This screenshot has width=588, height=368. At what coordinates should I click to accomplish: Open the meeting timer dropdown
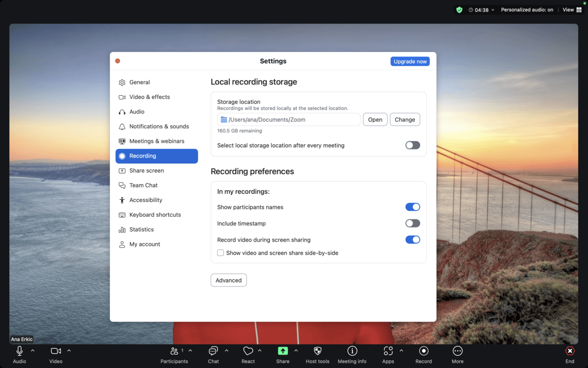pos(482,10)
